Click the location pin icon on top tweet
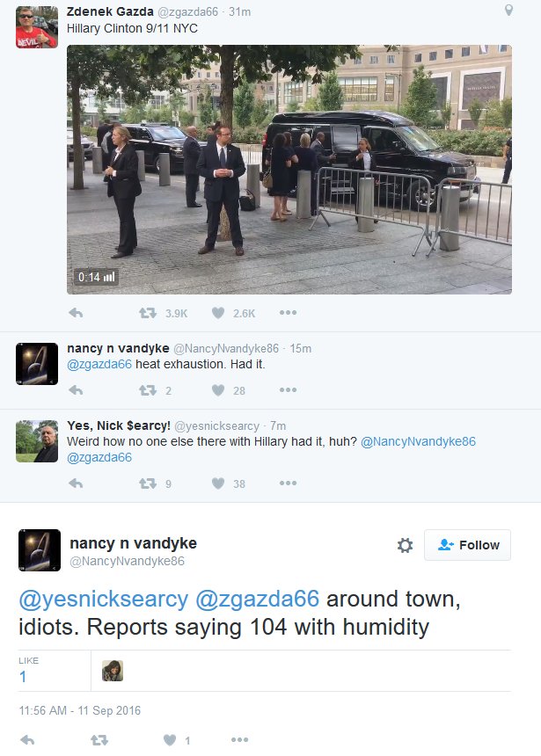The width and height of the screenshot is (541, 756). click(508, 11)
